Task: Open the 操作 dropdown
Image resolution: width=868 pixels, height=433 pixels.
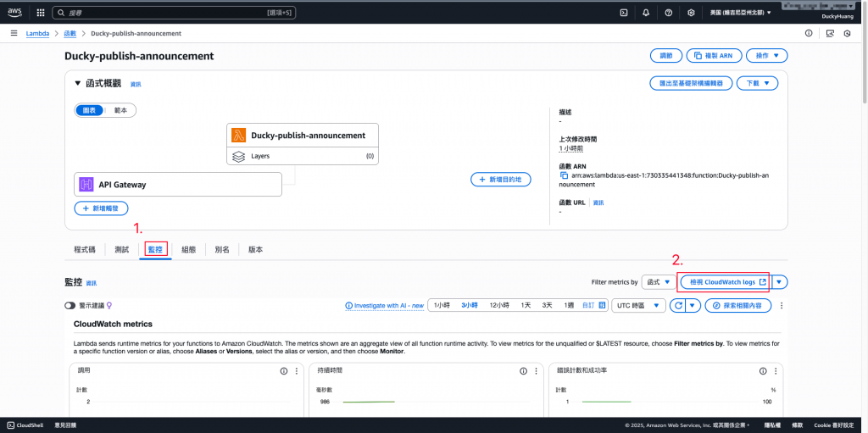Action: (x=766, y=55)
